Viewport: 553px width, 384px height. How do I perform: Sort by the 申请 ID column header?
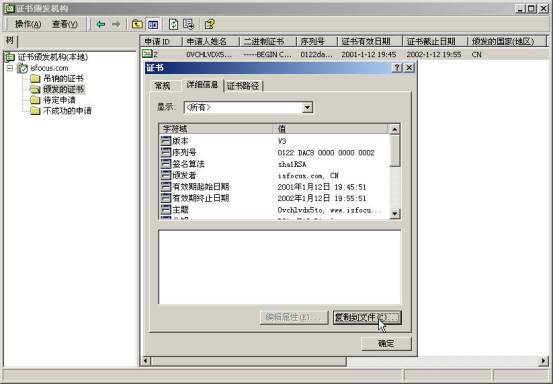161,41
